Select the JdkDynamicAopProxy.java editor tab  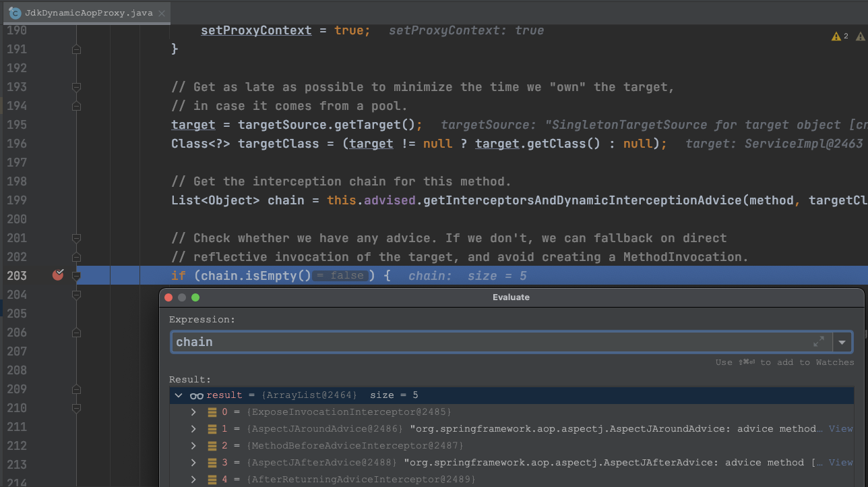point(86,13)
